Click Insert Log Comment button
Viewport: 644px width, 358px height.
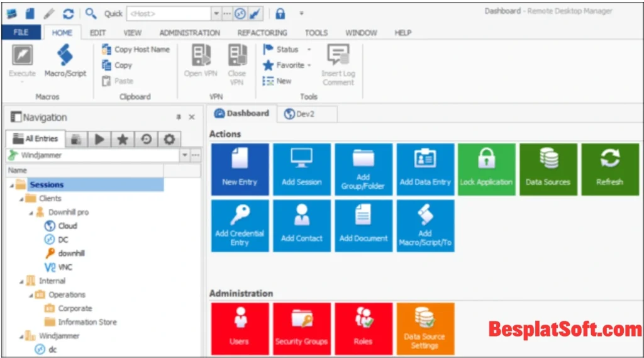[x=338, y=65]
